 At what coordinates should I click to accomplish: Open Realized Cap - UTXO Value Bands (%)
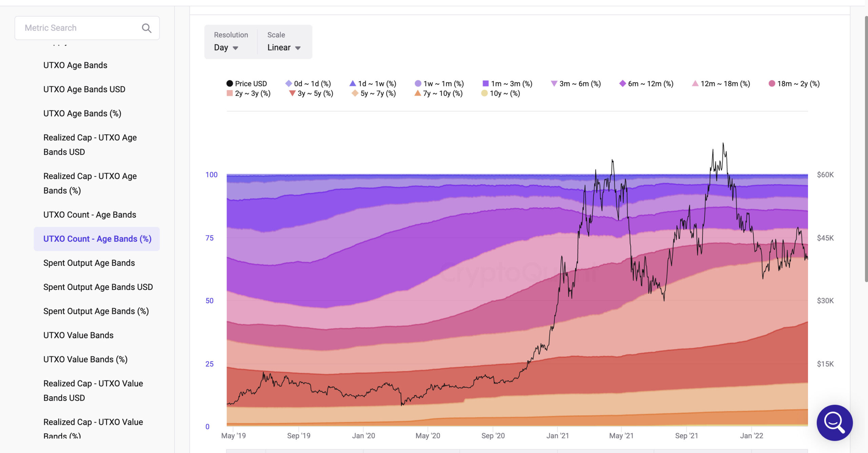(93, 429)
